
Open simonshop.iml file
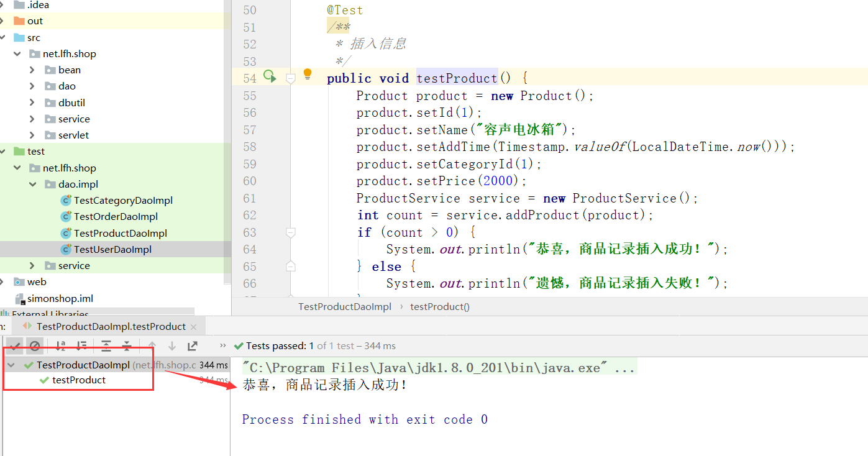[x=60, y=299]
